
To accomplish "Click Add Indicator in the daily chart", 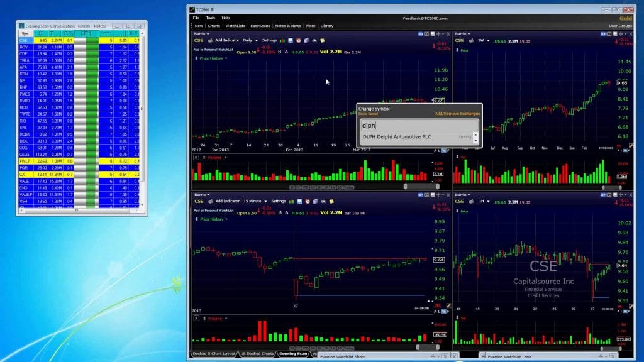I will click(226, 41).
